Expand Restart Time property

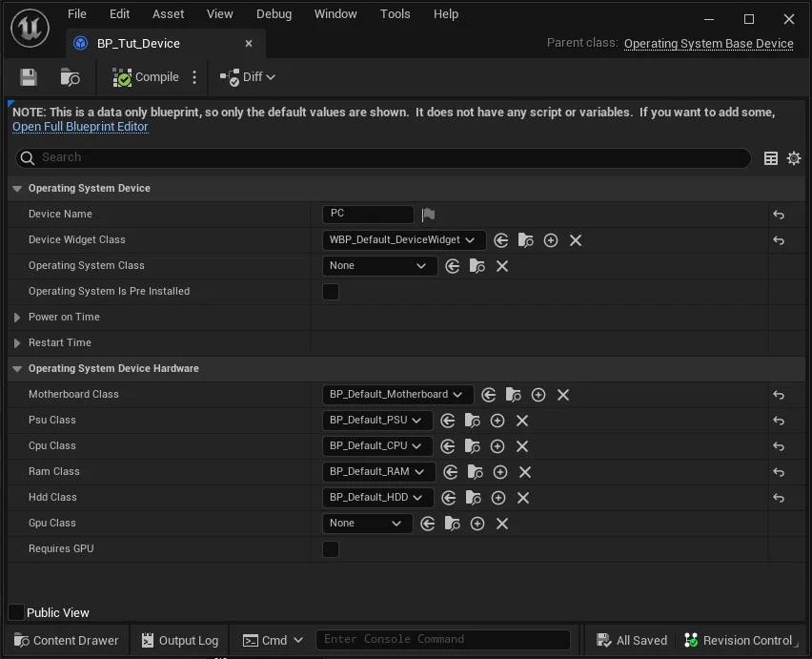17,343
